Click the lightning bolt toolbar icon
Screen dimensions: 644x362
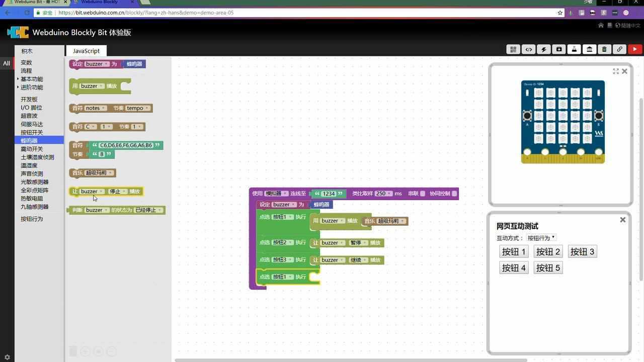(x=543, y=49)
